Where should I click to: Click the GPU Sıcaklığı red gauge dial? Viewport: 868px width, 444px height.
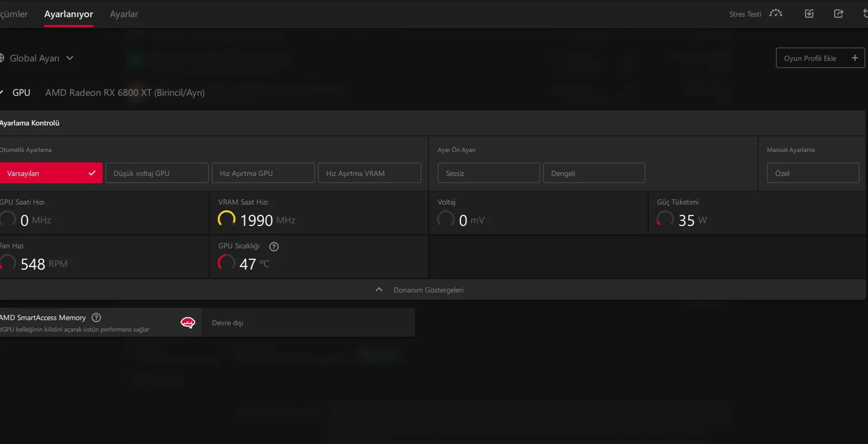point(227,263)
